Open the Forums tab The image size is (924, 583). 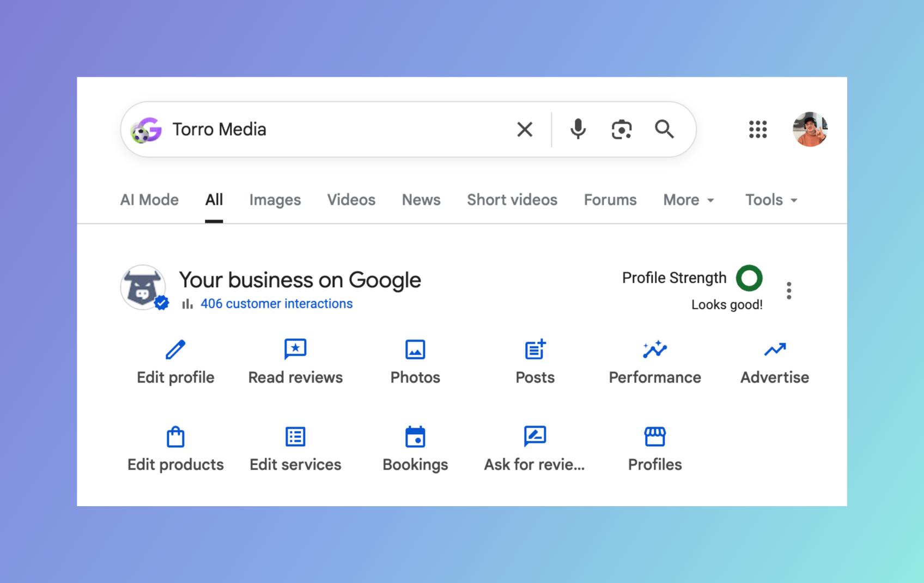[x=610, y=200]
